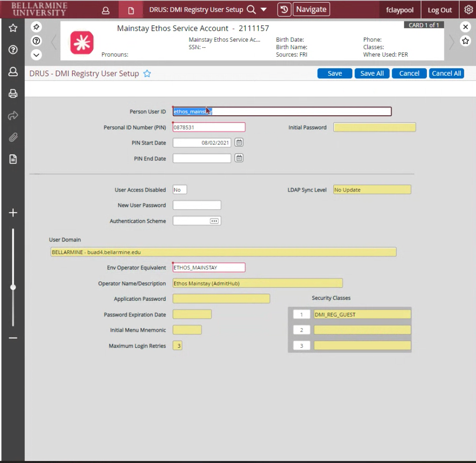Click the share arrow icon in sidebar
The image size is (476, 463).
13,116
